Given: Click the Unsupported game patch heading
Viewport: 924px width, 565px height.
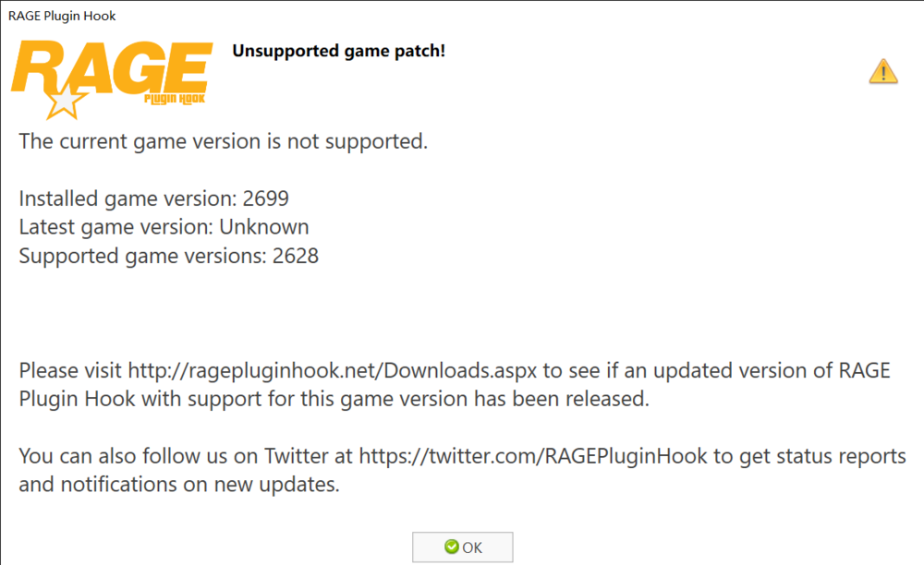Looking at the screenshot, I should tap(338, 51).
